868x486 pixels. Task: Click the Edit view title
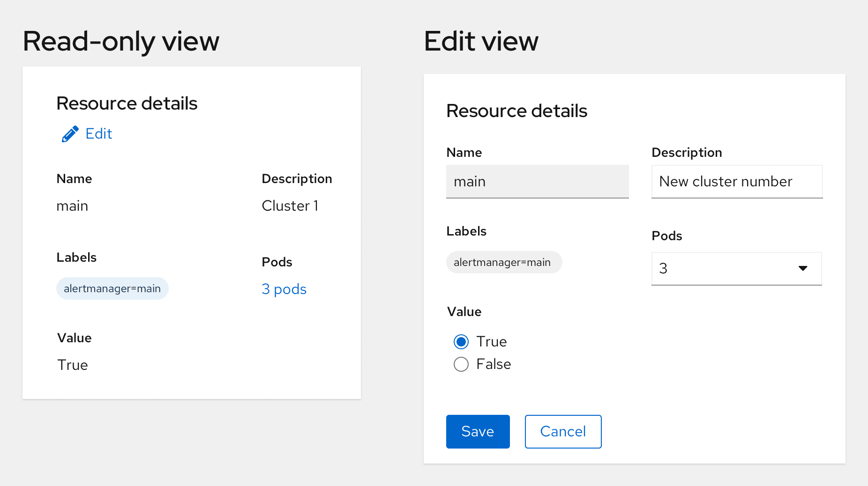[481, 41]
